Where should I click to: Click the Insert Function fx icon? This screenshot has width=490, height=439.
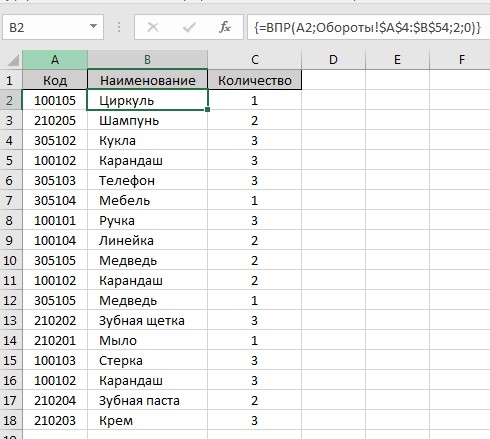225,27
